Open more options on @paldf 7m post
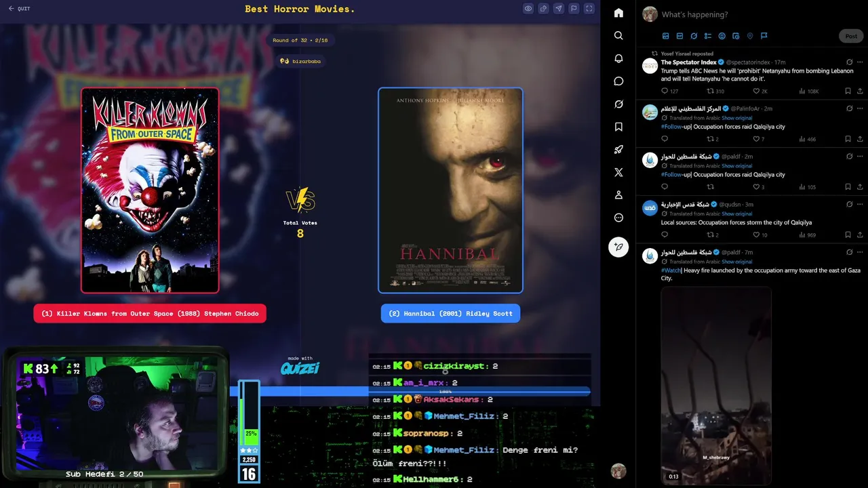This screenshot has height=488, width=868. [860, 252]
